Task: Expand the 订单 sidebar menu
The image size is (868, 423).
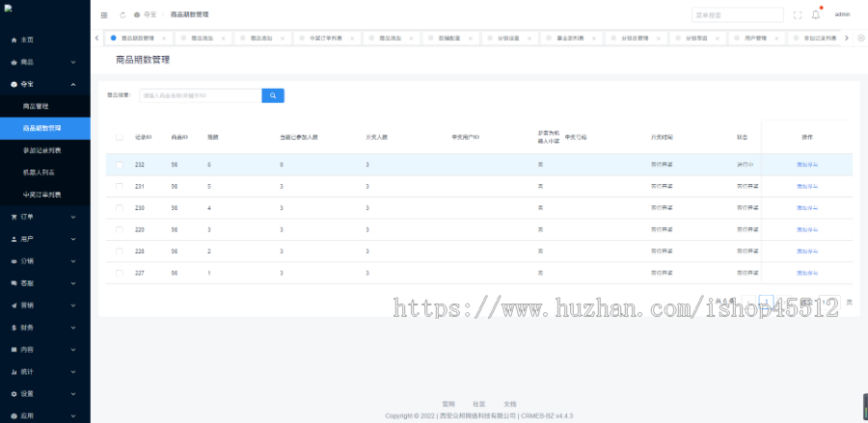Action: 45,217
